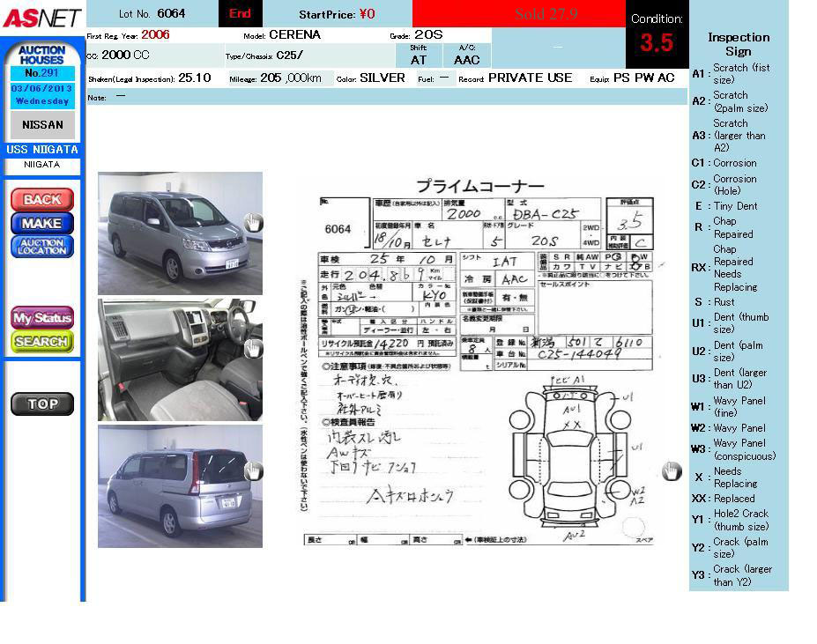Open My Status
Image resolution: width=817 pixels, height=644 pixels.
tap(41, 317)
